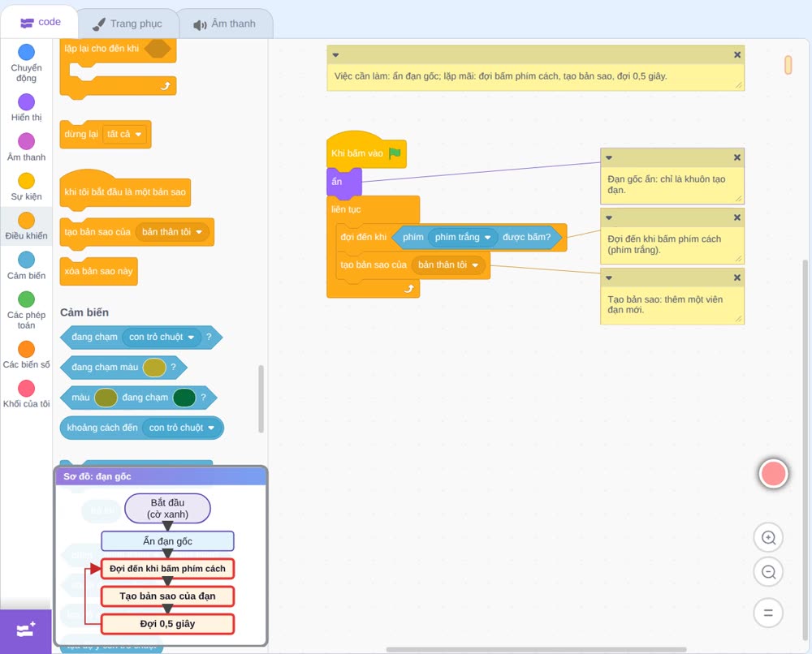Click 'xóa bản sao này' block in palette
The height and width of the screenshot is (654, 812).
click(99, 271)
